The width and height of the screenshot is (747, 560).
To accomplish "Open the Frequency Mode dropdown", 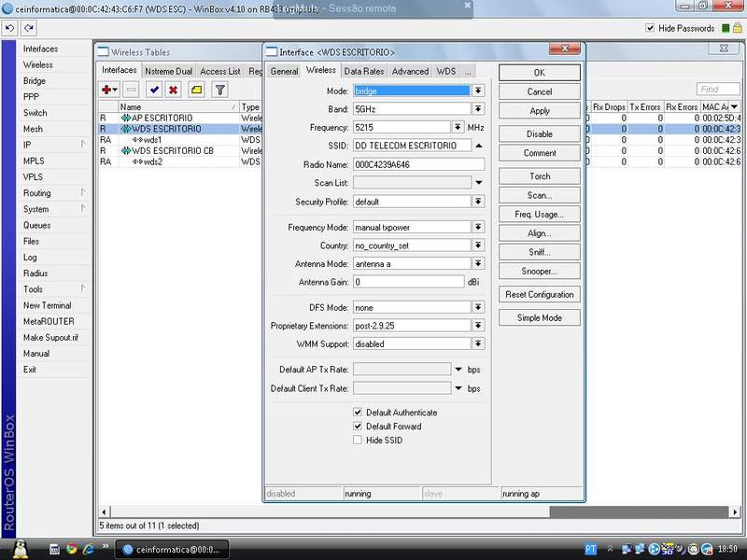I will pos(478,227).
